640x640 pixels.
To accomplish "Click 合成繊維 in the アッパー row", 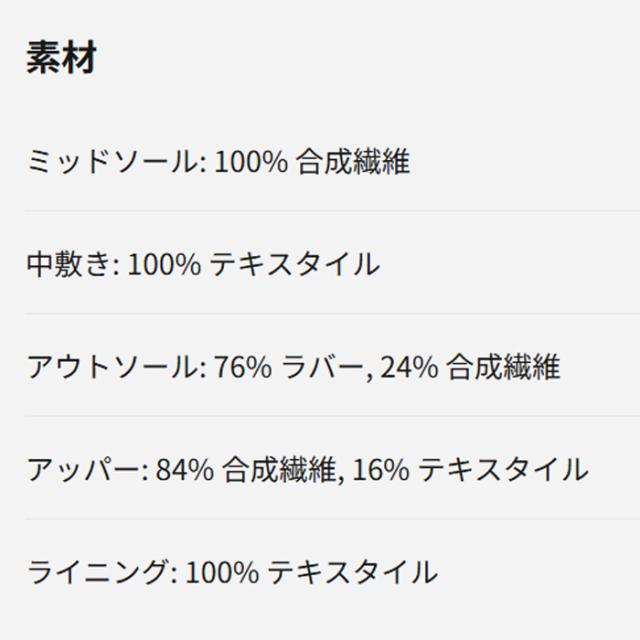I will pos(282,470).
